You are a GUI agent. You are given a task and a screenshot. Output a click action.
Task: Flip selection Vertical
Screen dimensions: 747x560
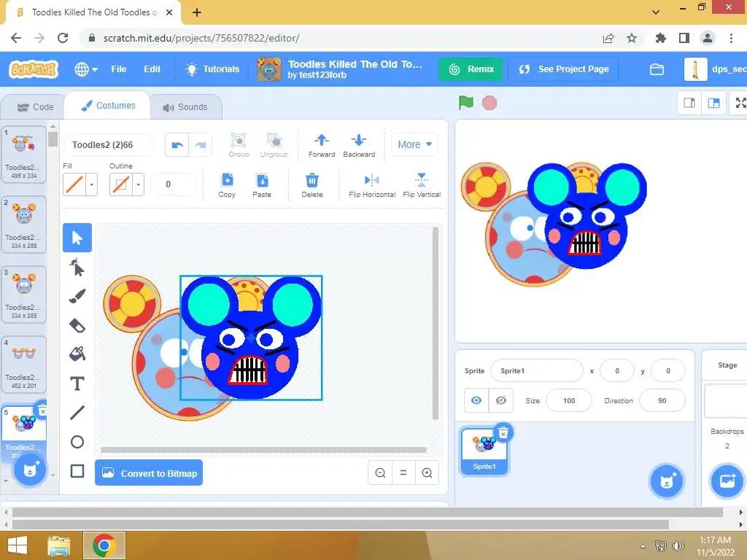422,184
